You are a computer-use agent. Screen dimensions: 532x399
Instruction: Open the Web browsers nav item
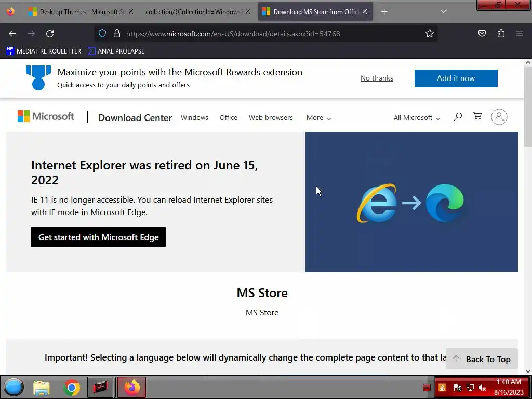pyautogui.click(x=271, y=118)
